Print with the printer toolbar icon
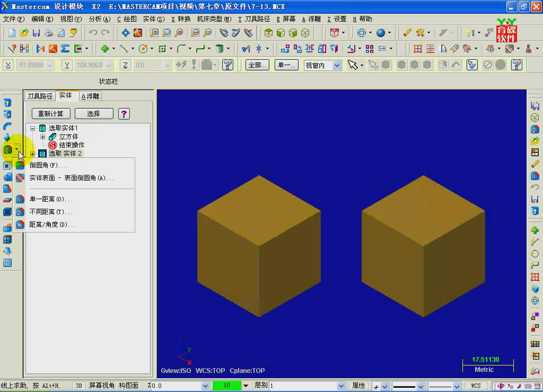Screen dimensions: 543x392 pos(48,33)
